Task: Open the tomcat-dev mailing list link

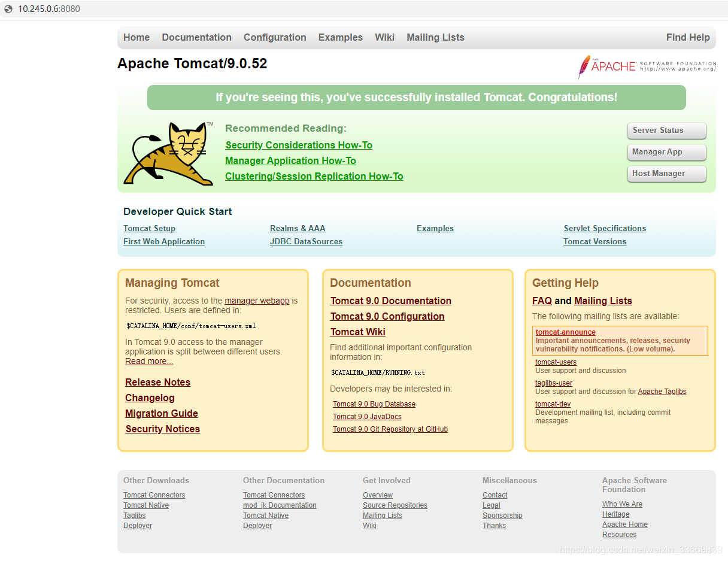Action: 553,404
